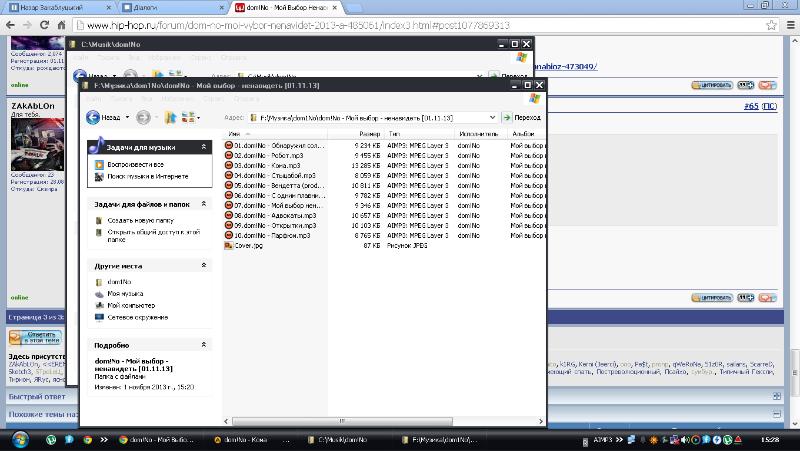Select file 10.domINo - Парфюм.mp3
The image size is (800, 451).
point(272,236)
